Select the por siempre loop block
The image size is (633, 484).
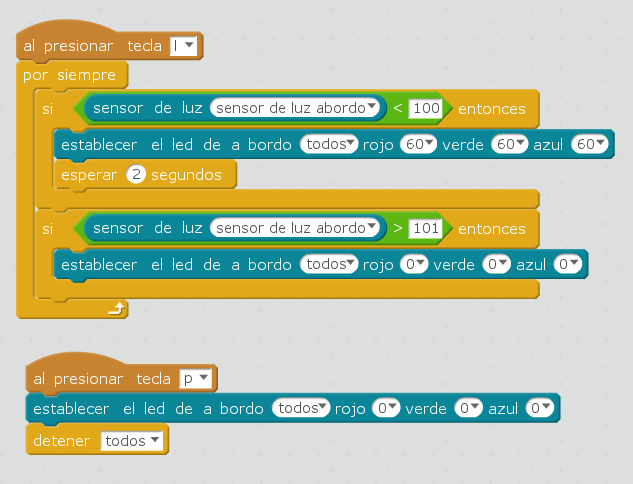coord(70,76)
